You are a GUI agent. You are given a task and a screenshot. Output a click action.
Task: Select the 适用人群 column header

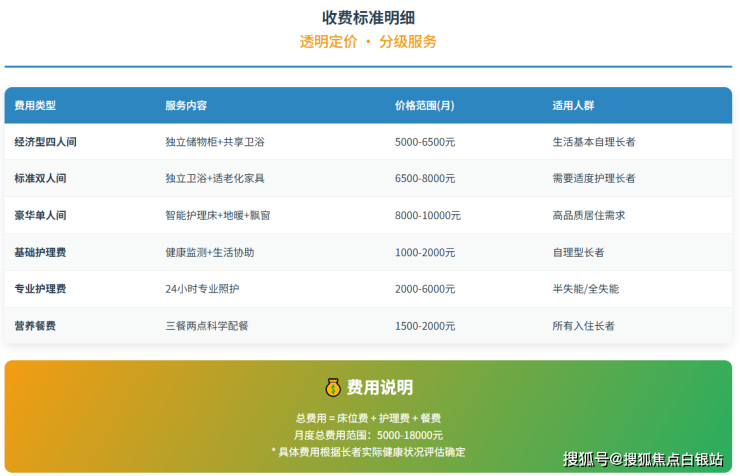click(573, 105)
